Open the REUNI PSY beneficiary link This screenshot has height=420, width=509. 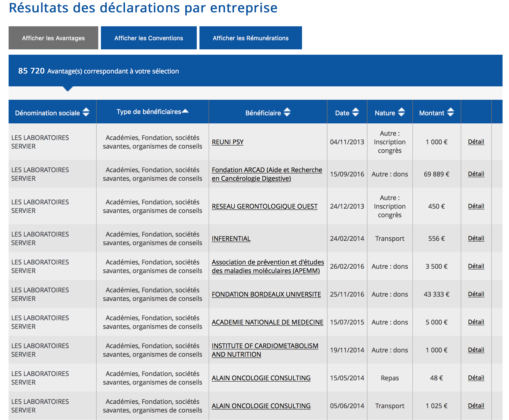tap(228, 142)
